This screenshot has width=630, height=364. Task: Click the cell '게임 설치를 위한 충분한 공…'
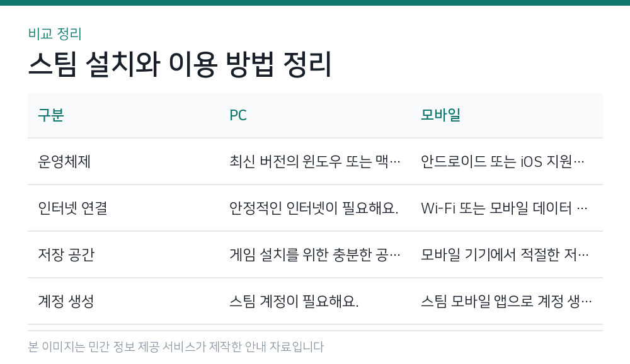click(x=314, y=254)
